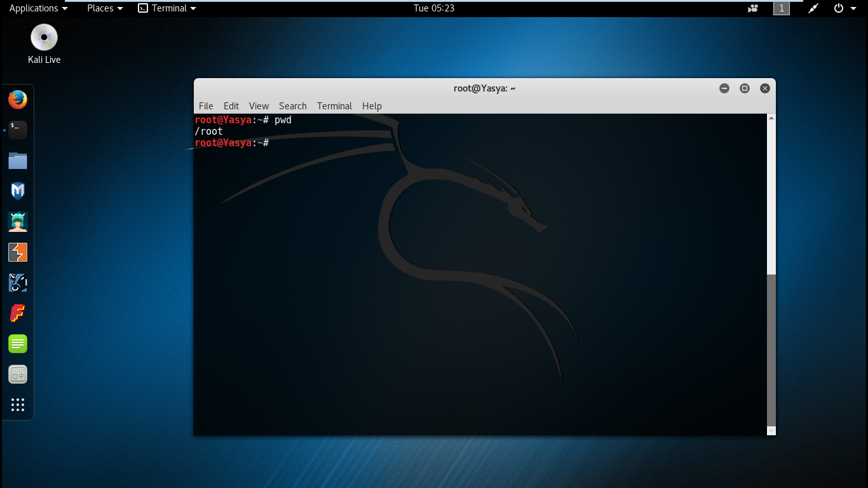The width and height of the screenshot is (868, 488).
Task: Open the Edit menu in terminal
Action: tap(231, 106)
